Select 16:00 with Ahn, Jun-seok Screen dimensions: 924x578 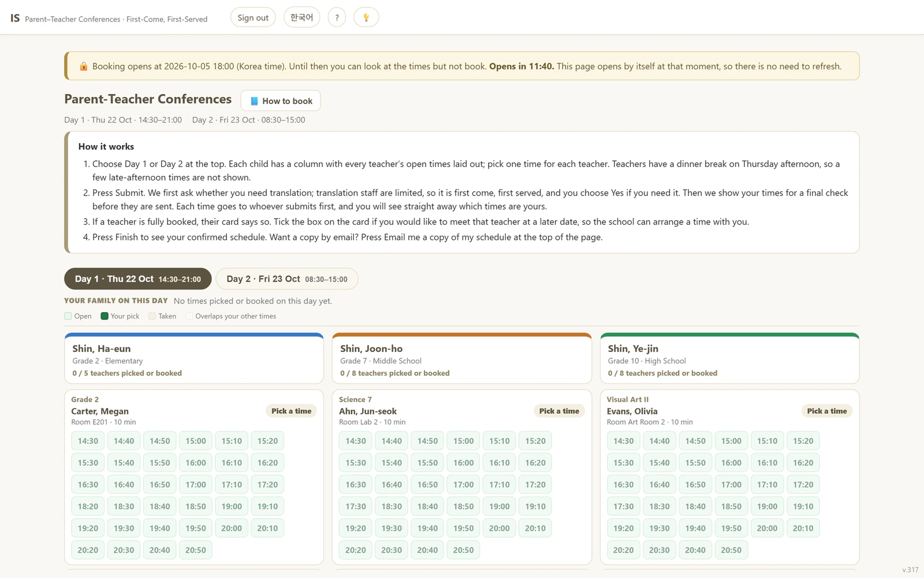(x=463, y=463)
